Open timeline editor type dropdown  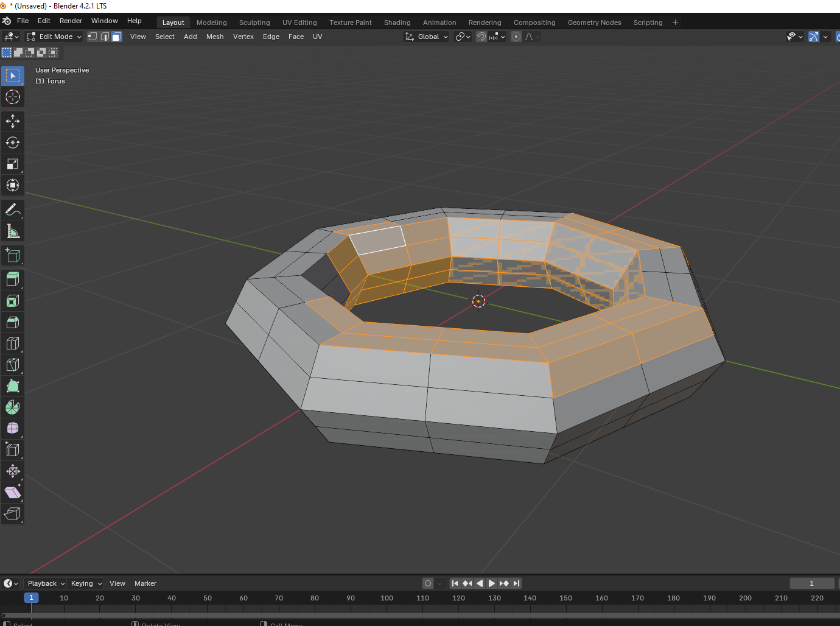point(11,583)
